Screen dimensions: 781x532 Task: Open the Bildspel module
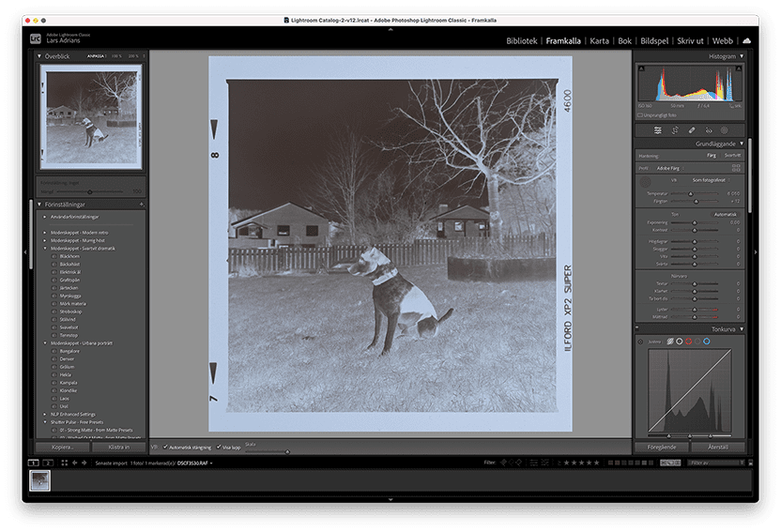[x=654, y=40]
